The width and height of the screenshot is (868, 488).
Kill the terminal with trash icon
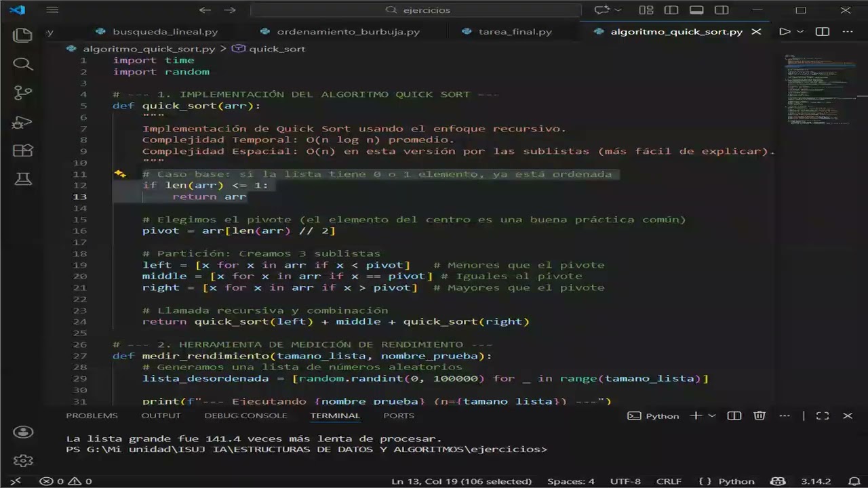click(x=759, y=415)
